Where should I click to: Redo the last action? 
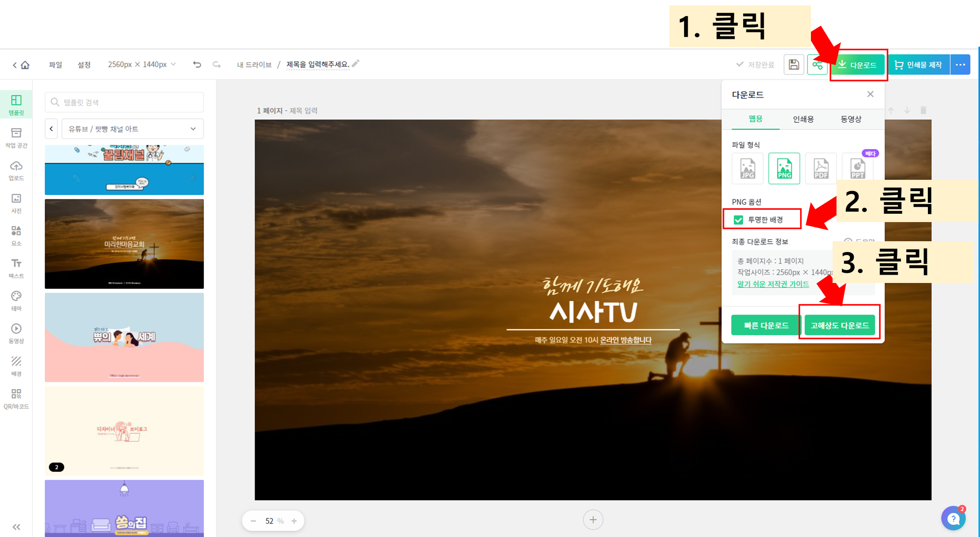coord(216,64)
